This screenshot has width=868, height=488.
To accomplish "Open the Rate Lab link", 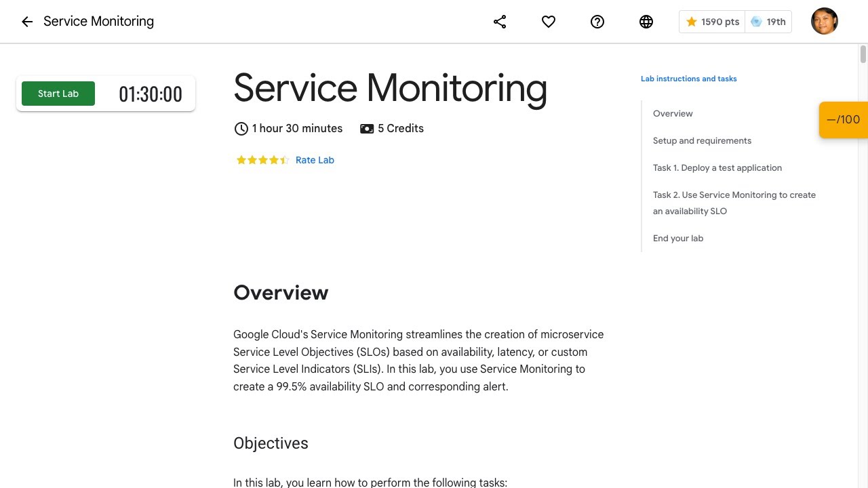I will 315,160.
